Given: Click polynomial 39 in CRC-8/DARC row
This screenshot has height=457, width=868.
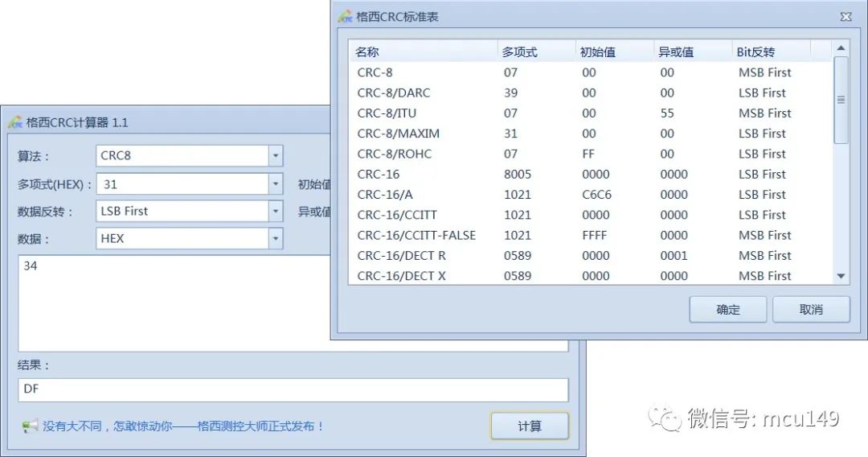Looking at the screenshot, I should (510, 93).
